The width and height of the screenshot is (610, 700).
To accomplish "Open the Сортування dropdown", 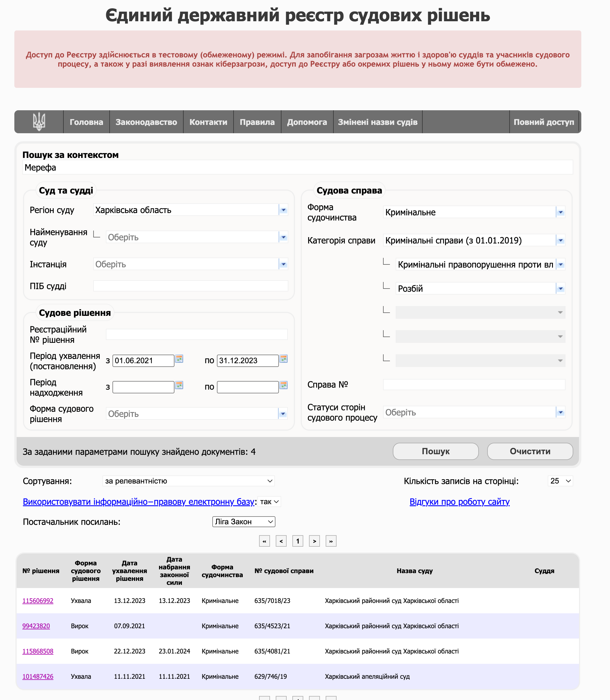I will (x=189, y=481).
